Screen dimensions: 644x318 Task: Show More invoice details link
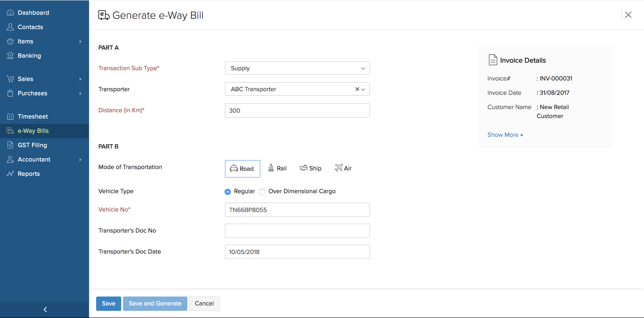pos(504,134)
